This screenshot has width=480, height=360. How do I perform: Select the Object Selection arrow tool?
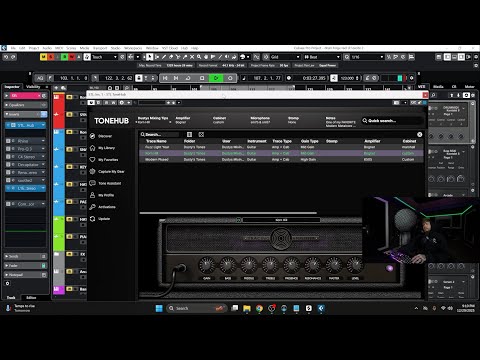150,57
